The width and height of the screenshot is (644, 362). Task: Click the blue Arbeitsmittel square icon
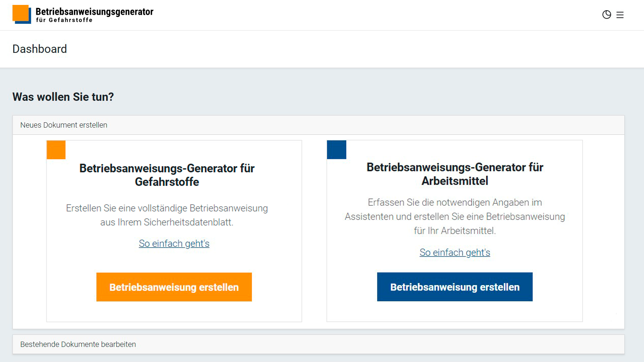click(x=336, y=149)
